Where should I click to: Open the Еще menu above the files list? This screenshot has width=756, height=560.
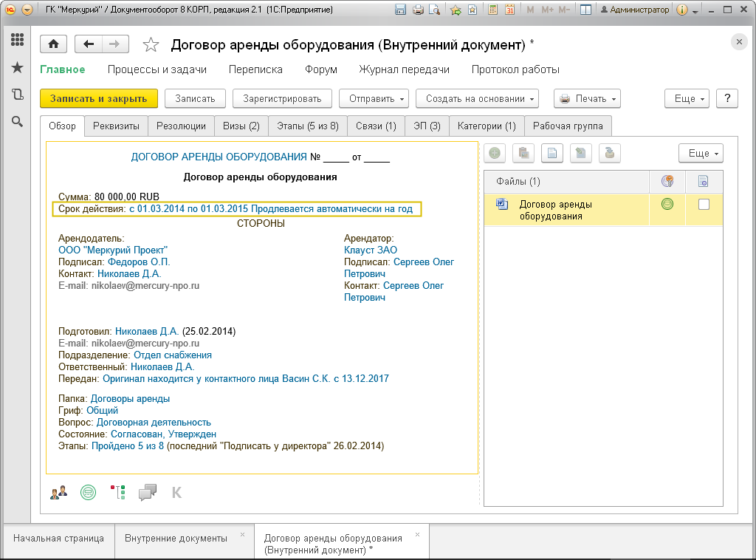(701, 154)
